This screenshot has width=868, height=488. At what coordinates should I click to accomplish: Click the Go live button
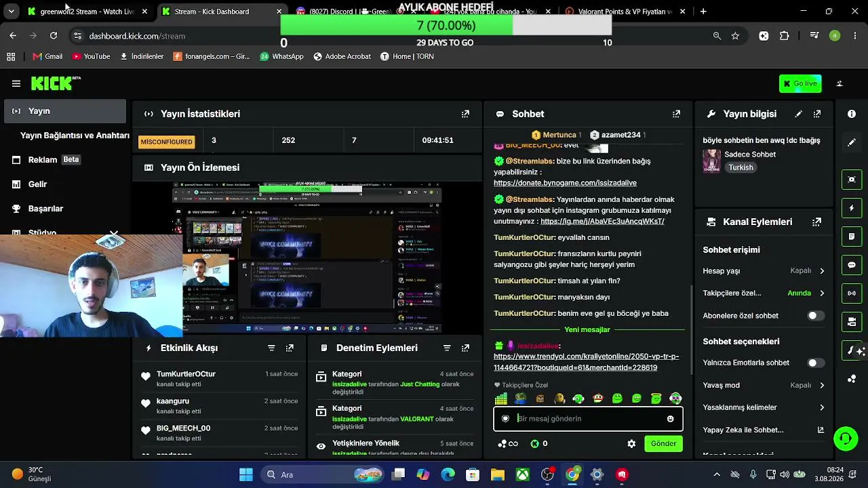click(800, 83)
